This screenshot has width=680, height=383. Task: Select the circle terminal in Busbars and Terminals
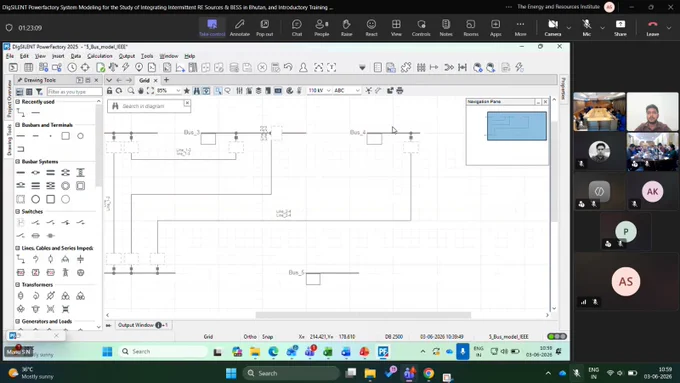point(80,136)
